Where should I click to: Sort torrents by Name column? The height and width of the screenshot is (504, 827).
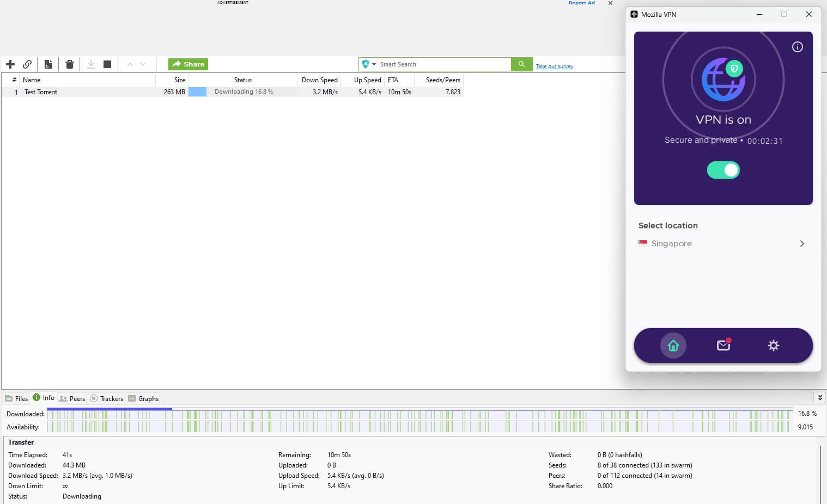tap(87, 80)
